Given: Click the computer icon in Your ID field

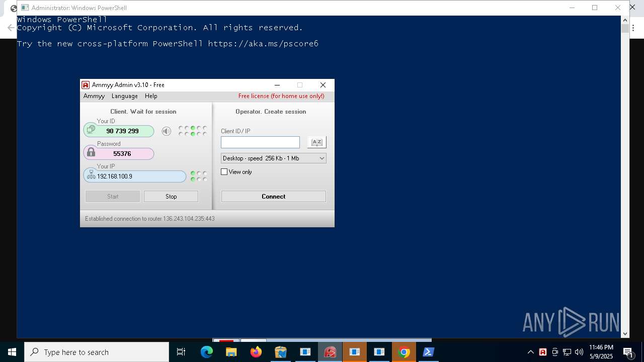Looking at the screenshot, I should (x=91, y=130).
